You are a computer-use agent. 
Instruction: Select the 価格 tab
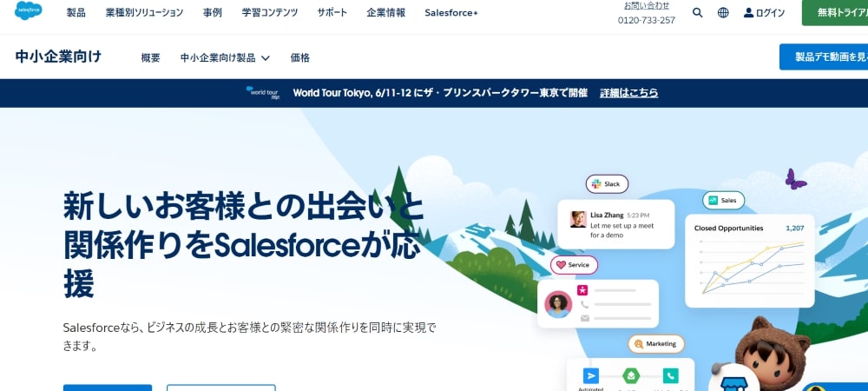(x=300, y=57)
